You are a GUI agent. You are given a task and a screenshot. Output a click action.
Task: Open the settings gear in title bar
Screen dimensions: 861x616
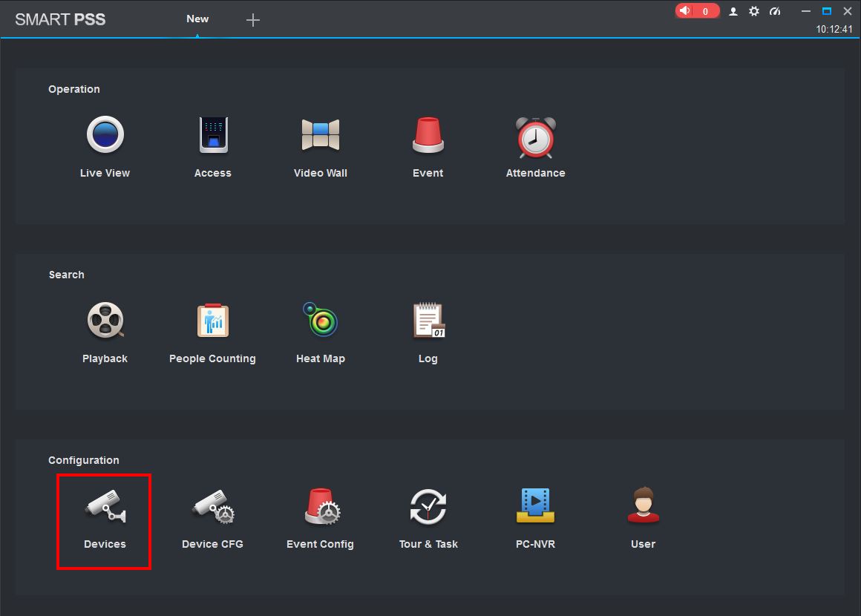pos(754,11)
